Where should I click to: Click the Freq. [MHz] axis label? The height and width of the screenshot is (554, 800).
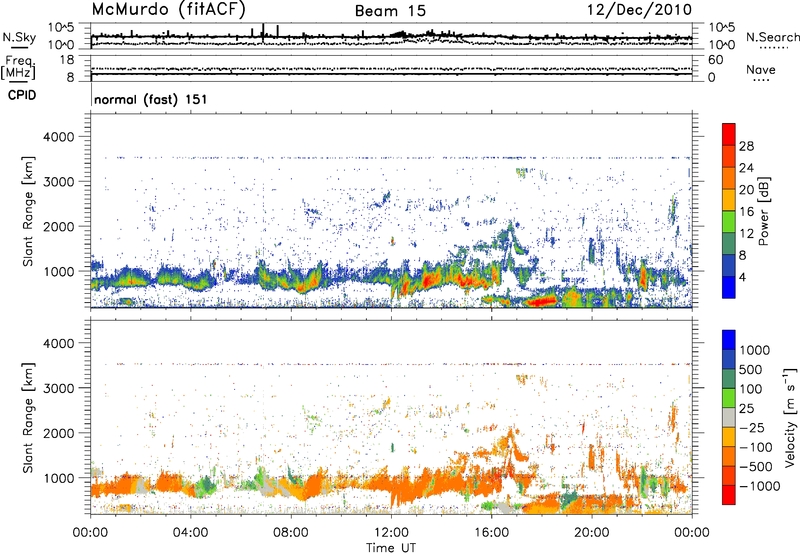tap(18, 68)
